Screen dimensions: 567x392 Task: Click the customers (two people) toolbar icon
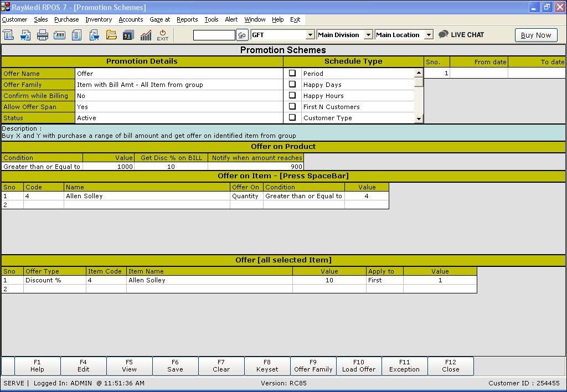tap(128, 35)
